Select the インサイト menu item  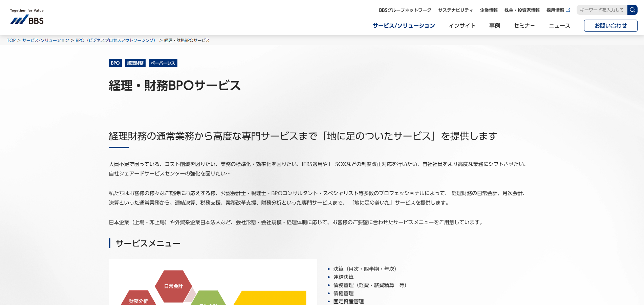(462, 25)
